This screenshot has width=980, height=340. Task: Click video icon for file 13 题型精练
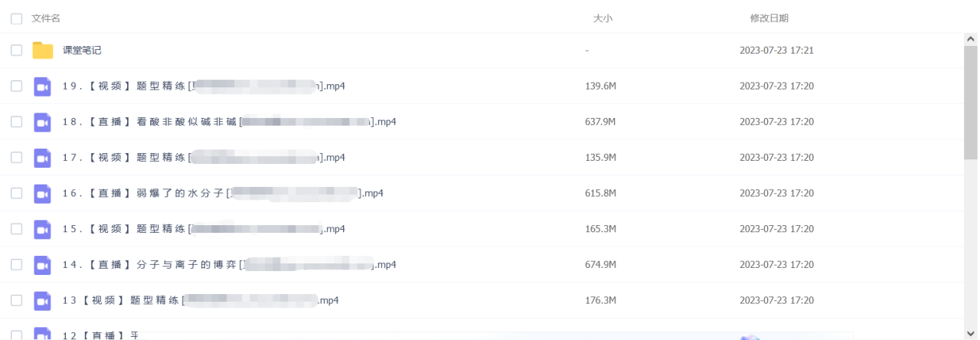coord(42,300)
